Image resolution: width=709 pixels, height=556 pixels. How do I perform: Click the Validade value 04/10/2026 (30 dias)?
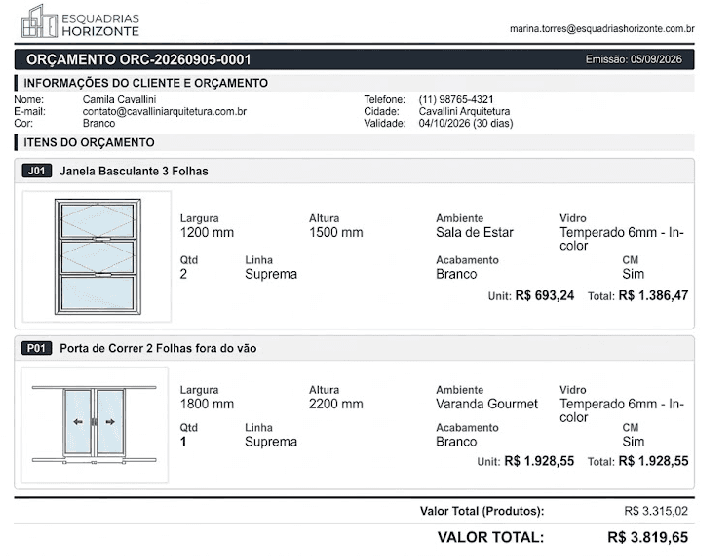(x=466, y=123)
